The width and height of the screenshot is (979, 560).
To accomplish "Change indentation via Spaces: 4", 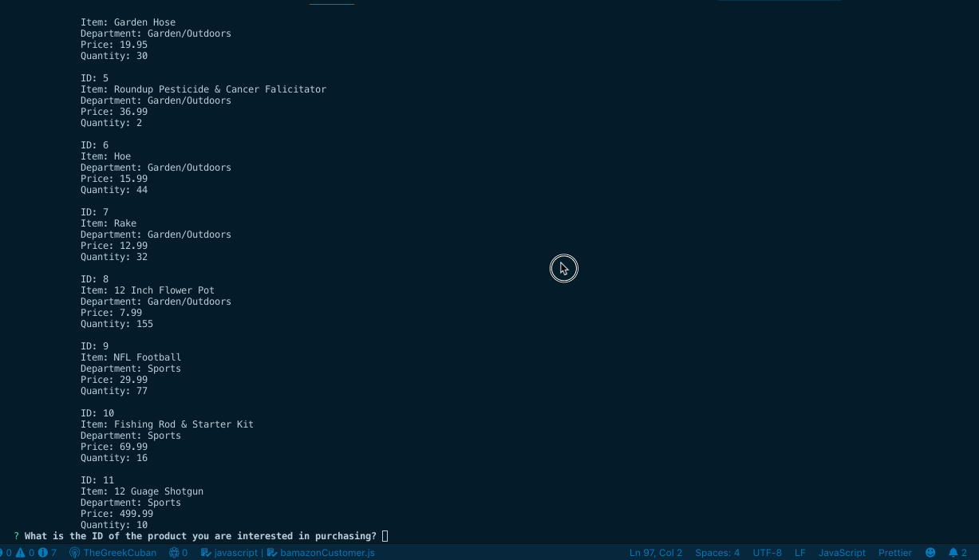I will pos(717,553).
